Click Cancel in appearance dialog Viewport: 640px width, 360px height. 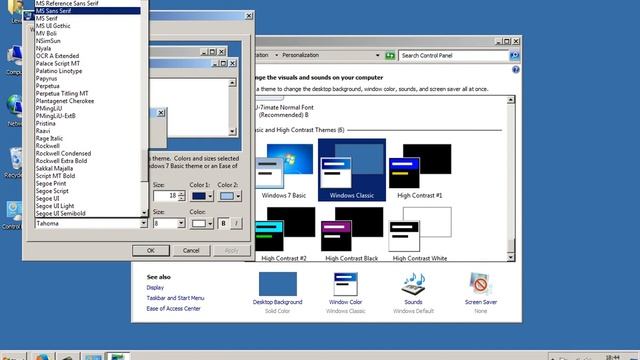(191, 251)
